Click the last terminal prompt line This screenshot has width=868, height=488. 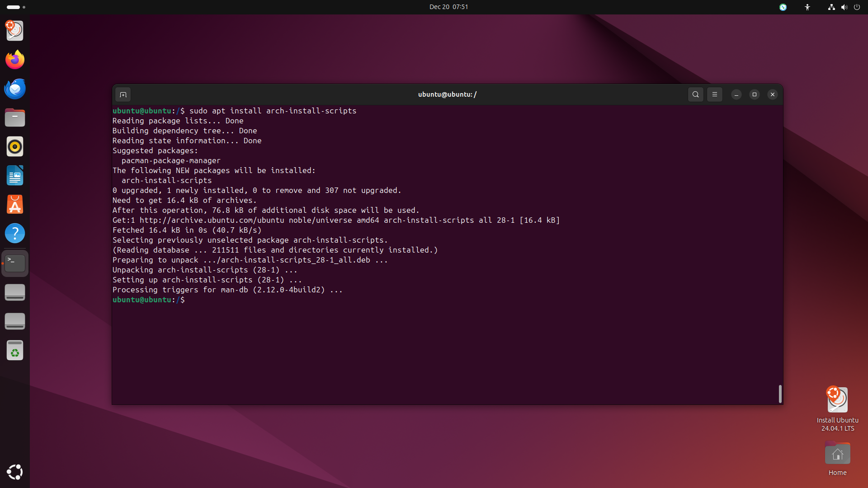[x=149, y=300]
